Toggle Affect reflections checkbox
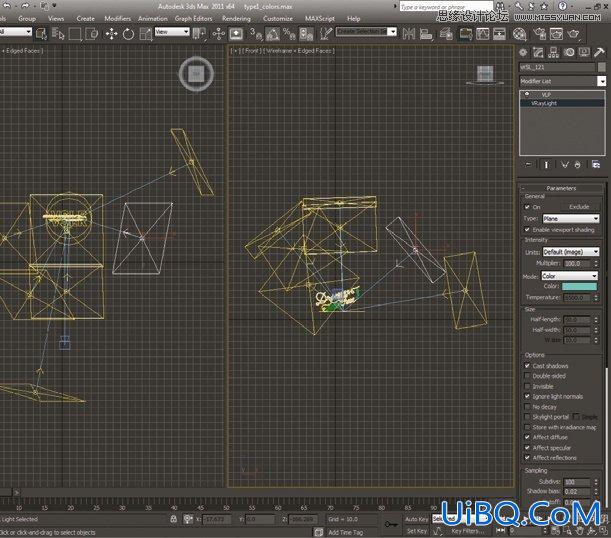This screenshot has height=538, width=611. [527, 458]
